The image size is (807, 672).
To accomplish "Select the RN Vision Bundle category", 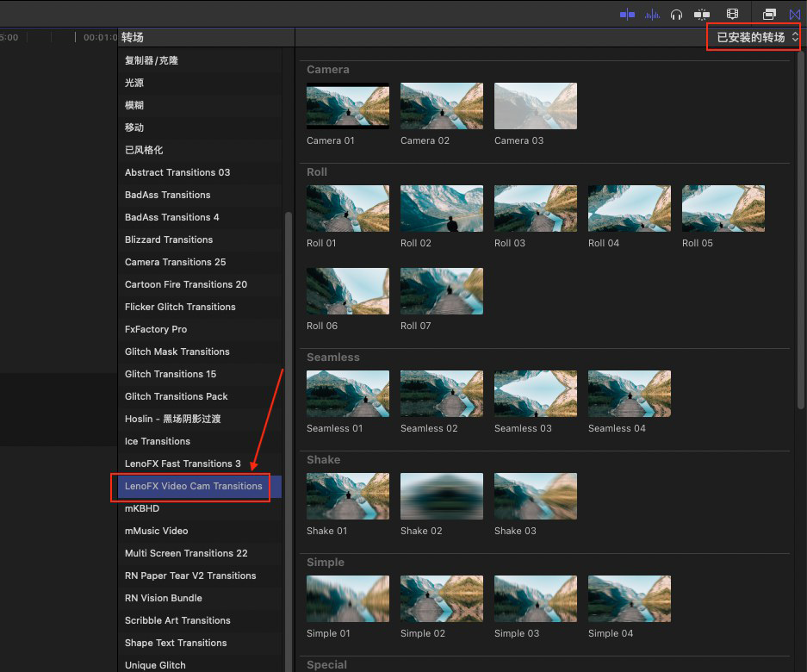I will 200,598.
